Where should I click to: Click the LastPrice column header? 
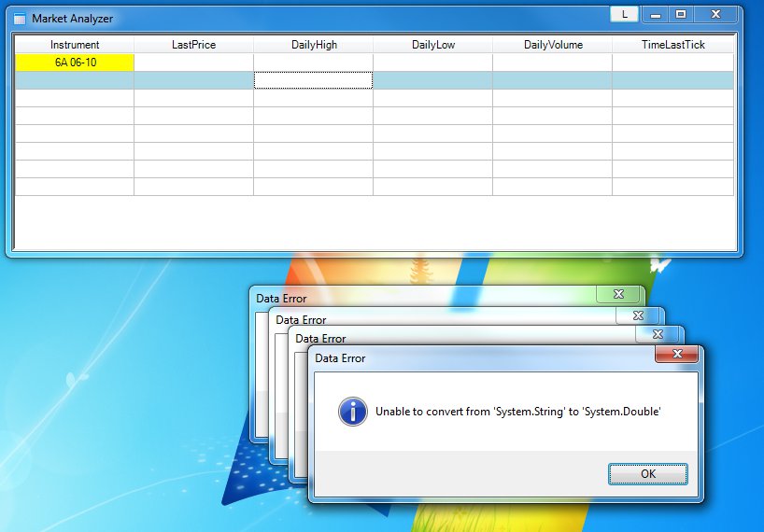pyautogui.click(x=193, y=45)
